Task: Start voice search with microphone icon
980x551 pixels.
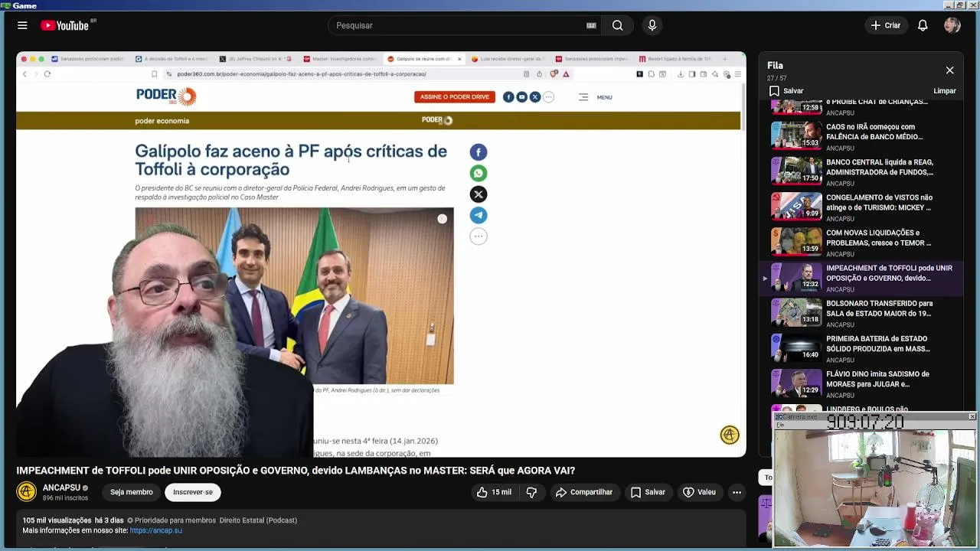Action: coord(652,25)
